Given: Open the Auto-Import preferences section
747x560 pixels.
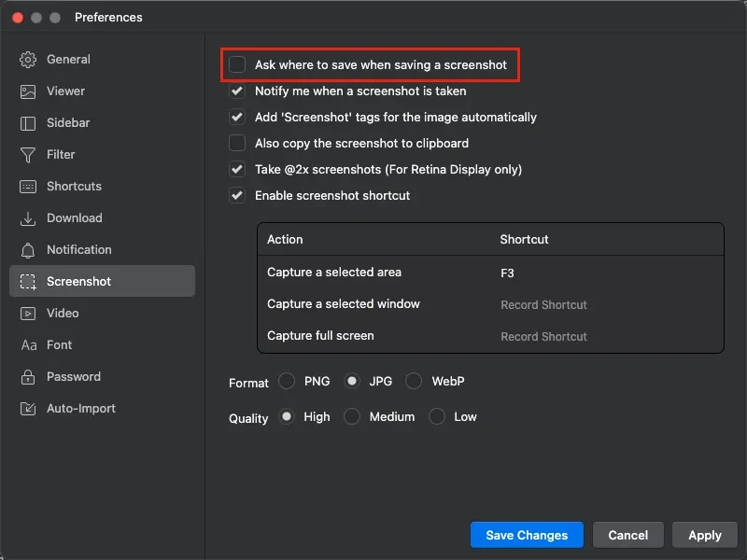Looking at the screenshot, I should pos(80,409).
